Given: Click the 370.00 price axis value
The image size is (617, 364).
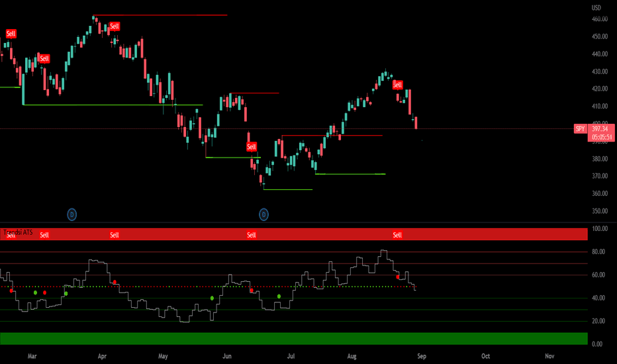Looking at the screenshot, I should (600, 176).
